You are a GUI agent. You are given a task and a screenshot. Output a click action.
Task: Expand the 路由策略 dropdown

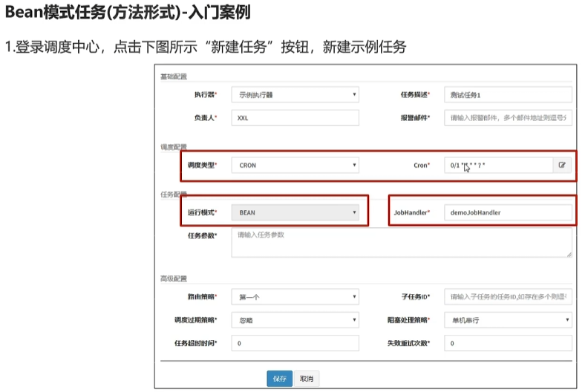(295, 297)
